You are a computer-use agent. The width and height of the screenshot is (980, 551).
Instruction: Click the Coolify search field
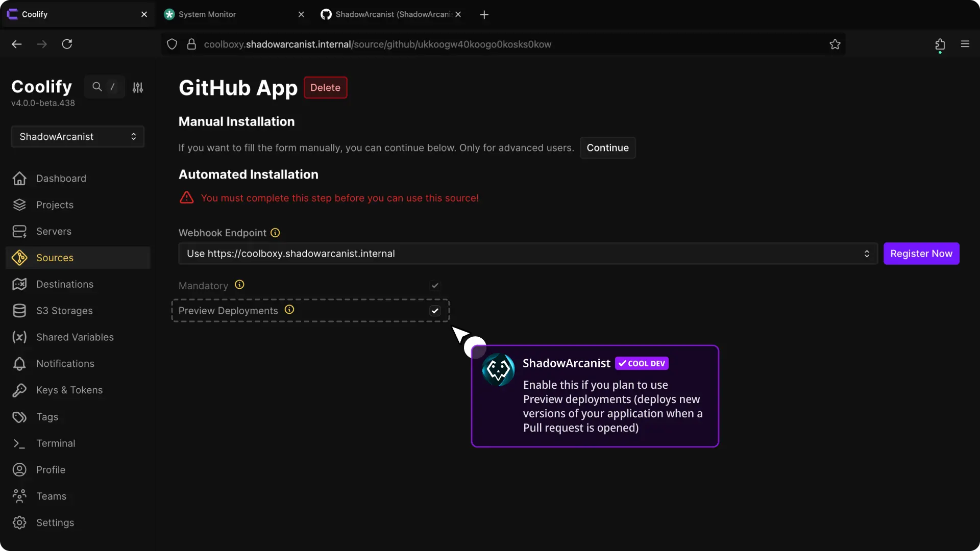pos(105,87)
